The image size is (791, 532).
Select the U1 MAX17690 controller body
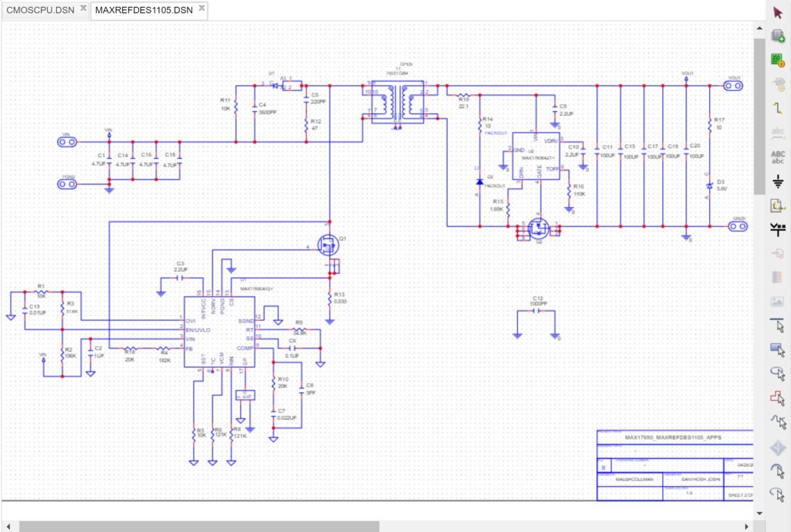coord(219,332)
